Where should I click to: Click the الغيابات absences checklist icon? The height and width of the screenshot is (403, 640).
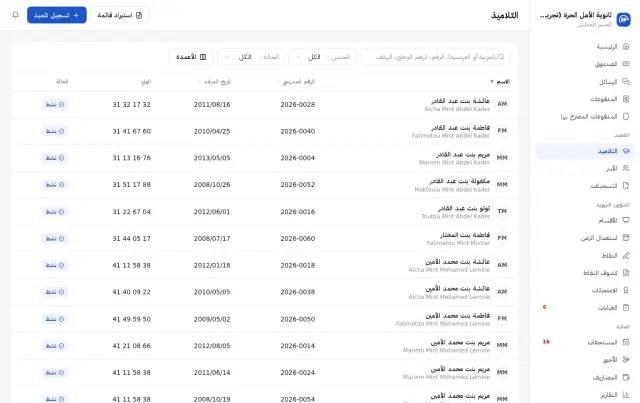(626, 307)
